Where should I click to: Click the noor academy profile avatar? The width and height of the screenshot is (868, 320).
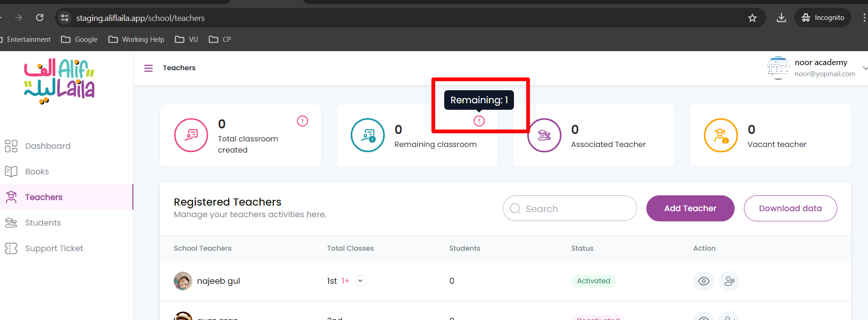point(778,68)
